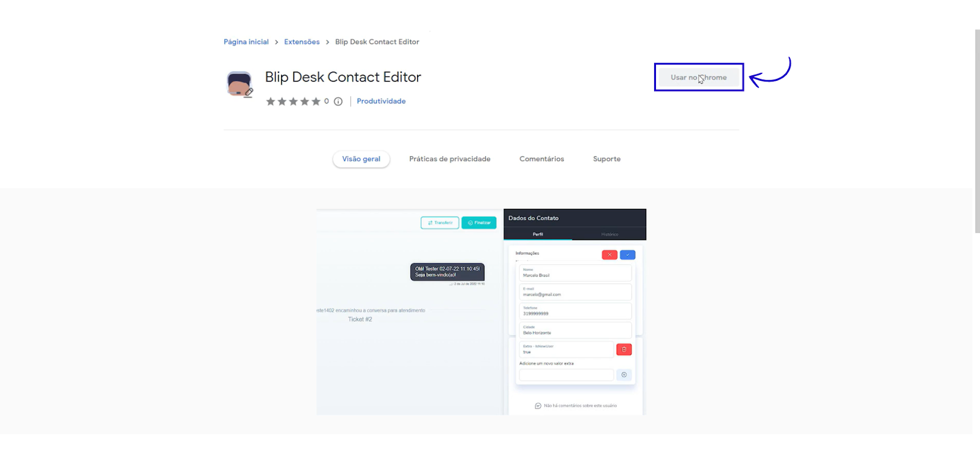980x464 pixels.
Task: Open the Comentários tab
Action: (541, 159)
